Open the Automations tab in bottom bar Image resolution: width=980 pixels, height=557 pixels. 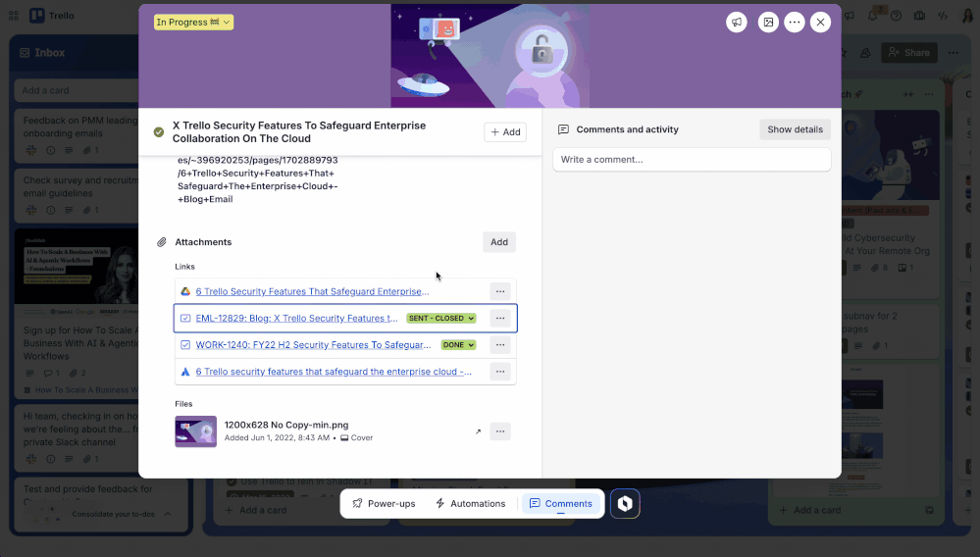470,503
